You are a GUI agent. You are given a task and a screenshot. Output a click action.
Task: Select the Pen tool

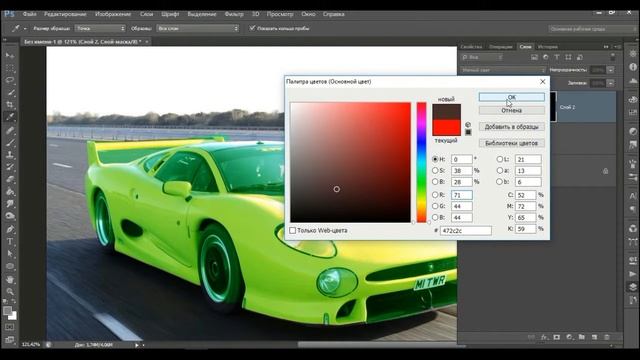(x=10, y=229)
